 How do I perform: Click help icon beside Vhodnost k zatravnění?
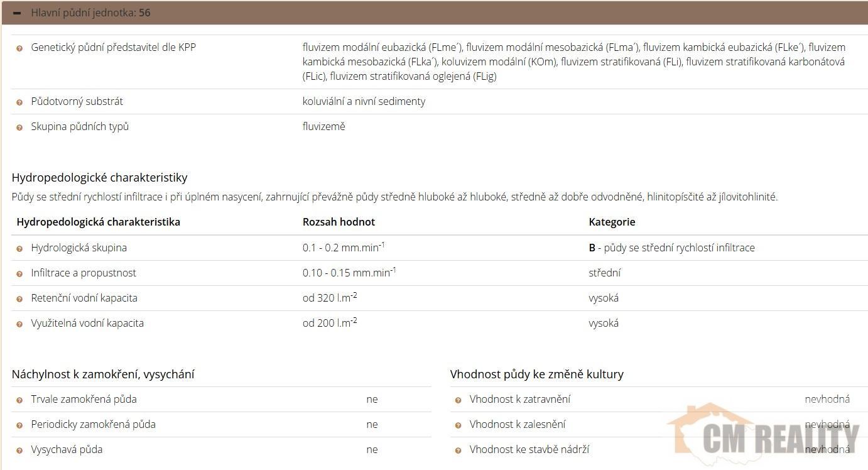(458, 400)
